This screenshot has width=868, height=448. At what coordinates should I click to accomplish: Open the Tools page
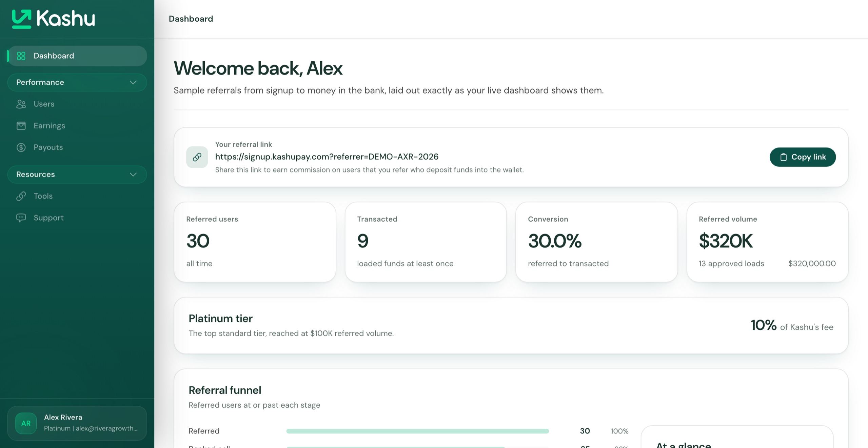click(x=77, y=196)
